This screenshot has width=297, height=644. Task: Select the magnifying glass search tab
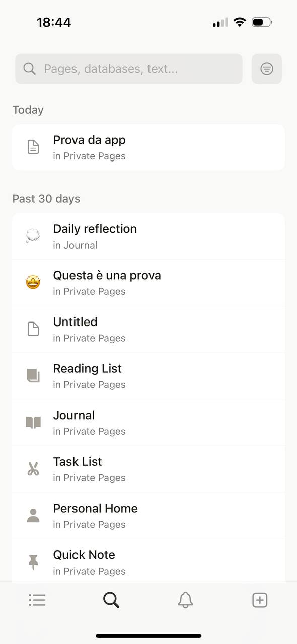coord(111,600)
